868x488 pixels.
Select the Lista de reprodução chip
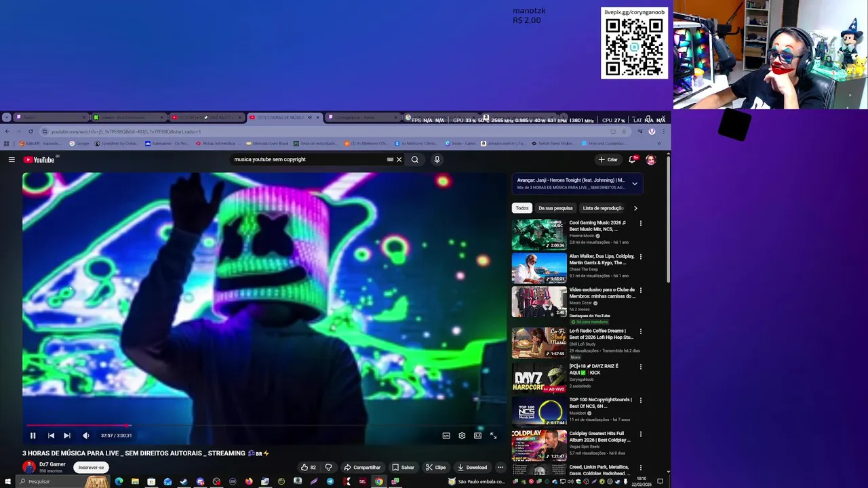(603, 208)
